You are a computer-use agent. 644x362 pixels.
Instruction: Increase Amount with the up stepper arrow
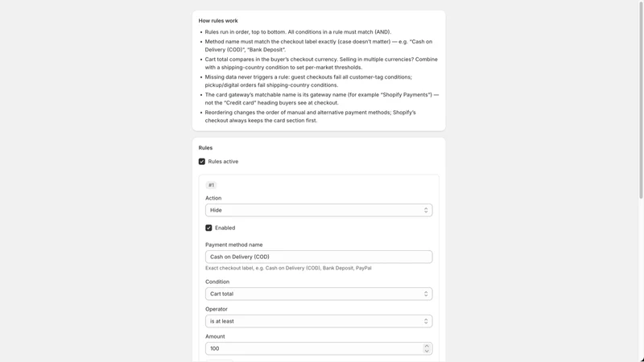point(427,346)
